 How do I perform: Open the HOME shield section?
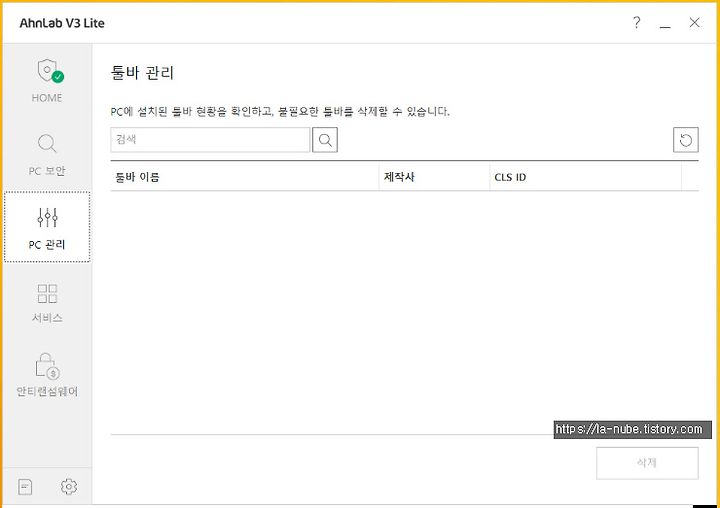coord(47,81)
